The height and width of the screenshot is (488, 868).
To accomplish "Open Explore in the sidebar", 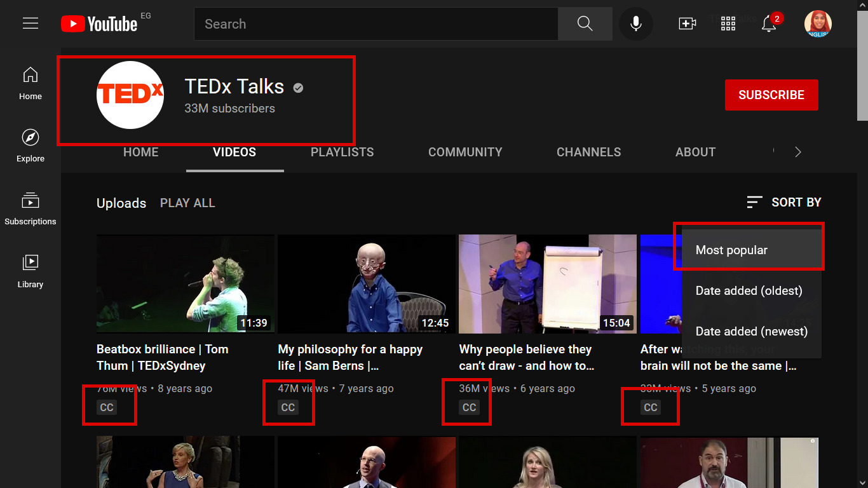I will 31,146.
